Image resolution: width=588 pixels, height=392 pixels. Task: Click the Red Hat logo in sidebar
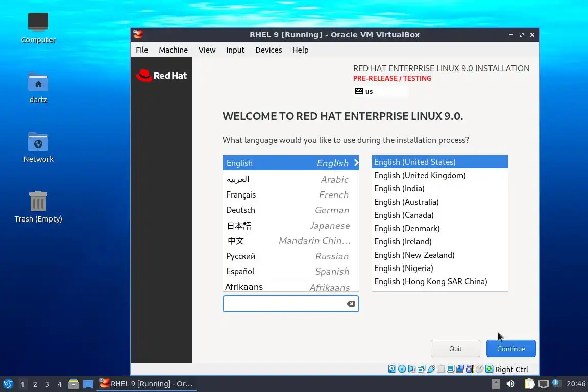[161, 76]
